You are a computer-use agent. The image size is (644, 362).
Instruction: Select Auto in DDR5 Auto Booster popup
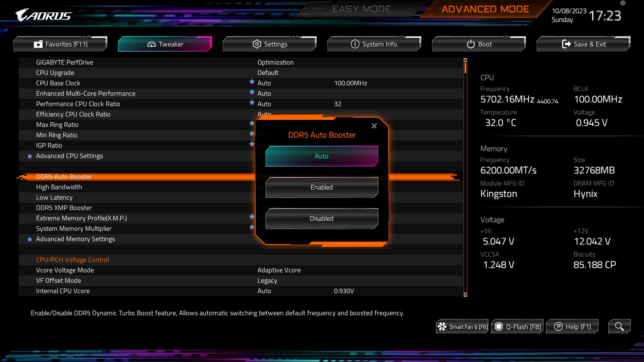[322, 156]
